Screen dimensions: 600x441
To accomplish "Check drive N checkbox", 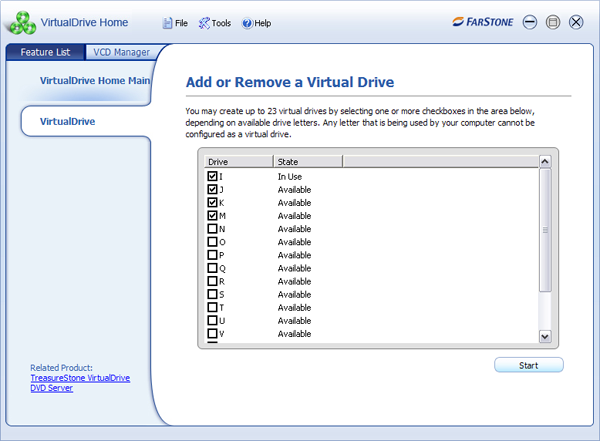I will [x=212, y=229].
